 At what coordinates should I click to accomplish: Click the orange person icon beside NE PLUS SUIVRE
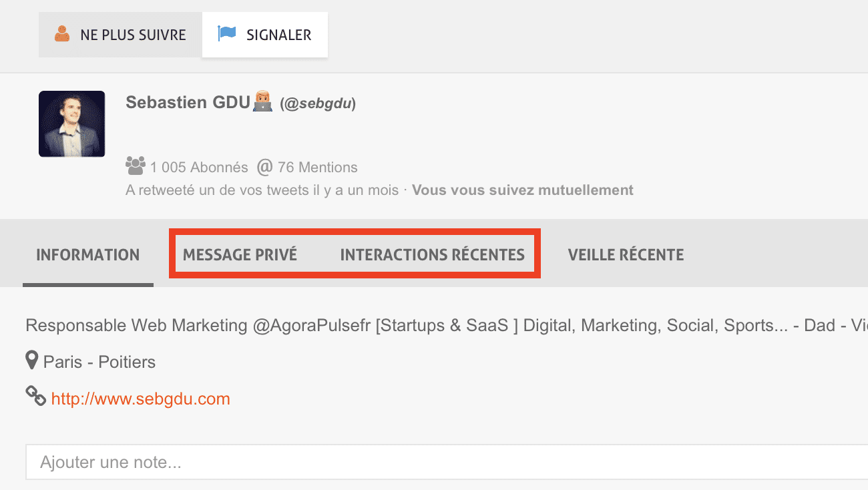click(x=62, y=34)
